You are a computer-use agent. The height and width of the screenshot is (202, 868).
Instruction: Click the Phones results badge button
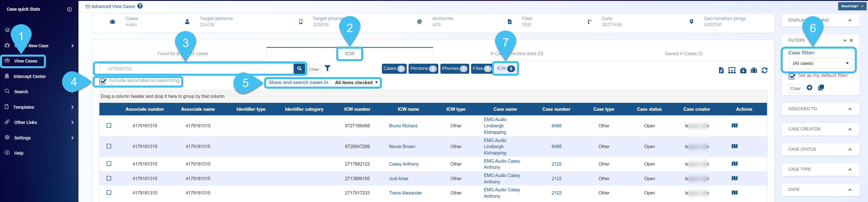[454, 68]
